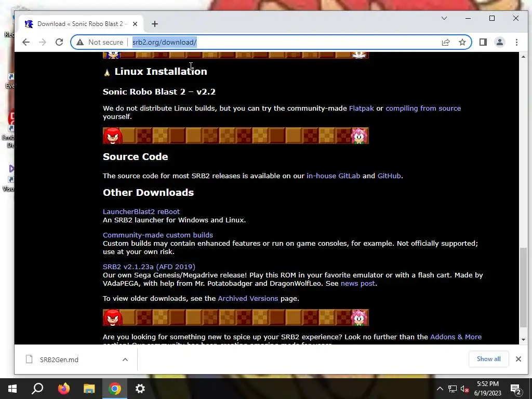This screenshot has height=399, width=532.
Task: Click the Knuckles icon on the Linux section banner
Action: [x=113, y=136]
